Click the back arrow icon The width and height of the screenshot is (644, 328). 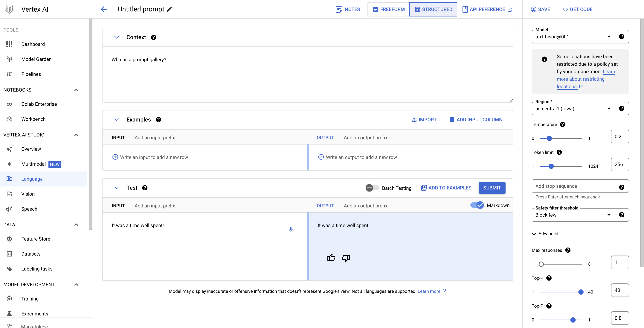103,10
